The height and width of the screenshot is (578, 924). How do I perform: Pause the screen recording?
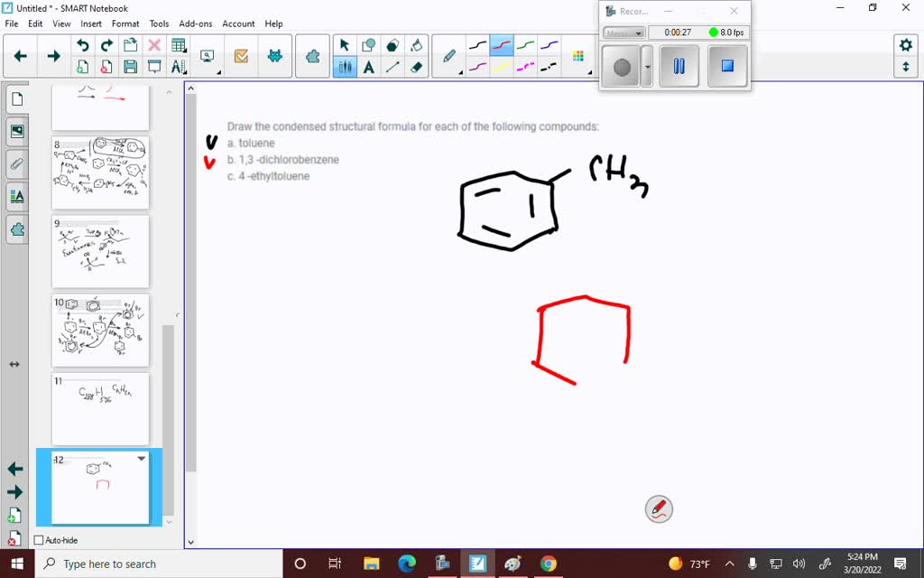[679, 65]
